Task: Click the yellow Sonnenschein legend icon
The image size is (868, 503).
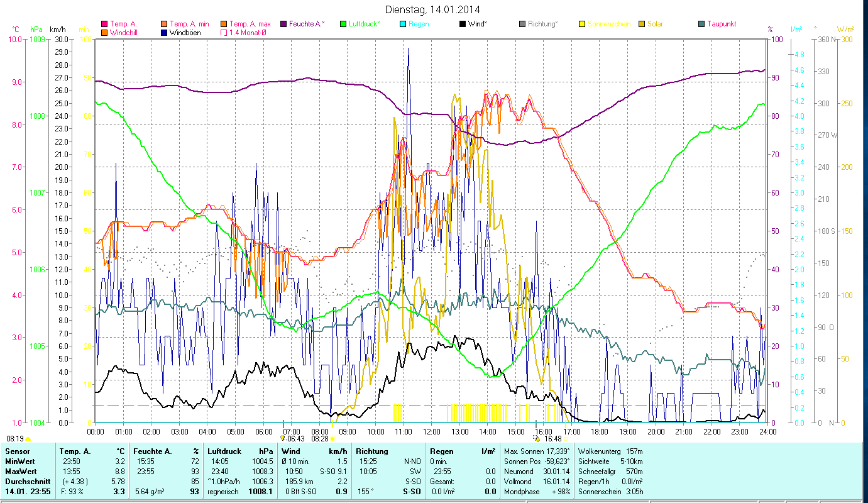Action: pyautogui.click(x=582, y=25)
